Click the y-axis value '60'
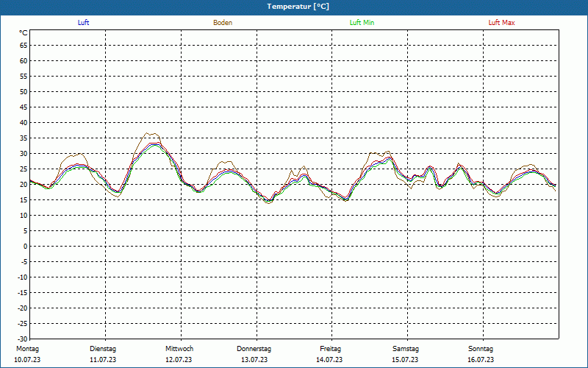 tap(24, 60)
